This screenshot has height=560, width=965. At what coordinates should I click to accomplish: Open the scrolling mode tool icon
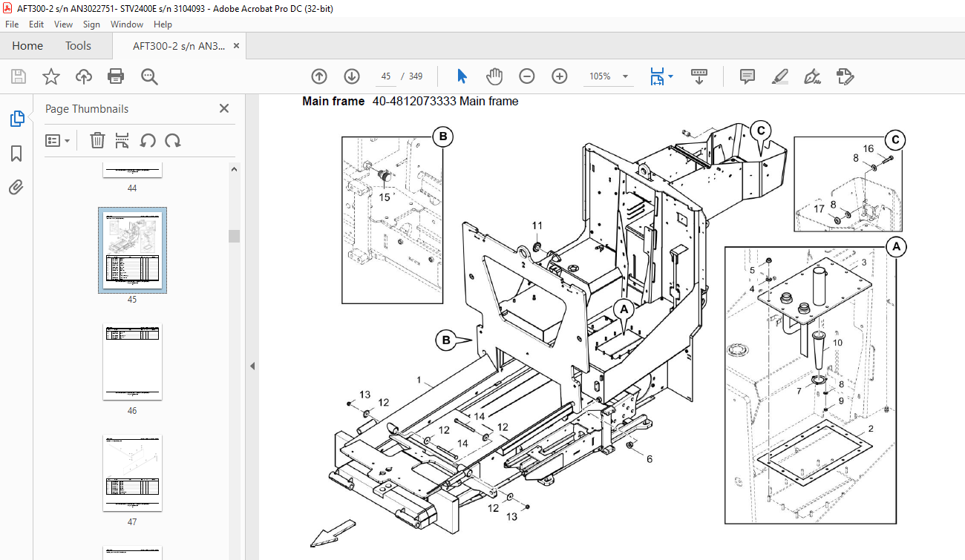click(x=699, y=76)
